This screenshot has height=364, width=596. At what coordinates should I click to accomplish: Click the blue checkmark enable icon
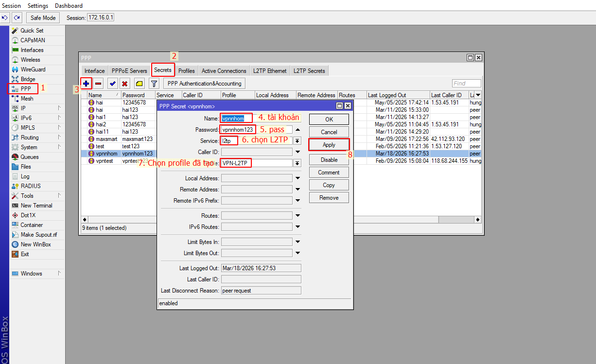pos(112,84)
